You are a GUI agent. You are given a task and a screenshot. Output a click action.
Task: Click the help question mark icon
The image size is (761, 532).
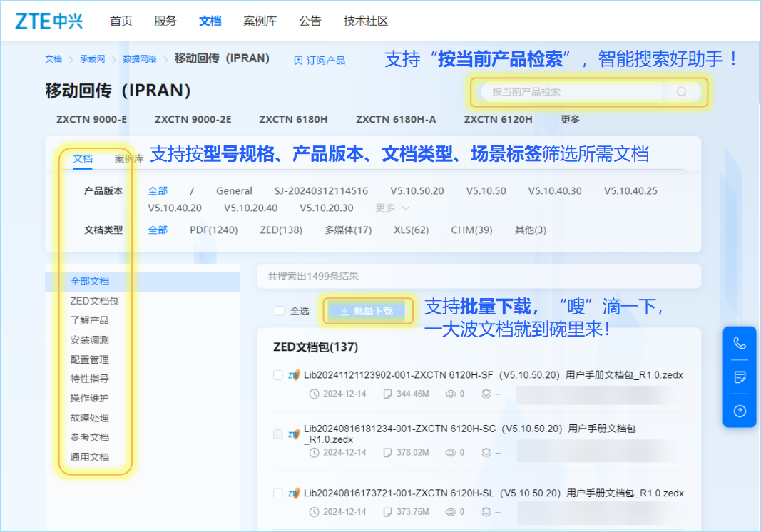coord(740,411)
